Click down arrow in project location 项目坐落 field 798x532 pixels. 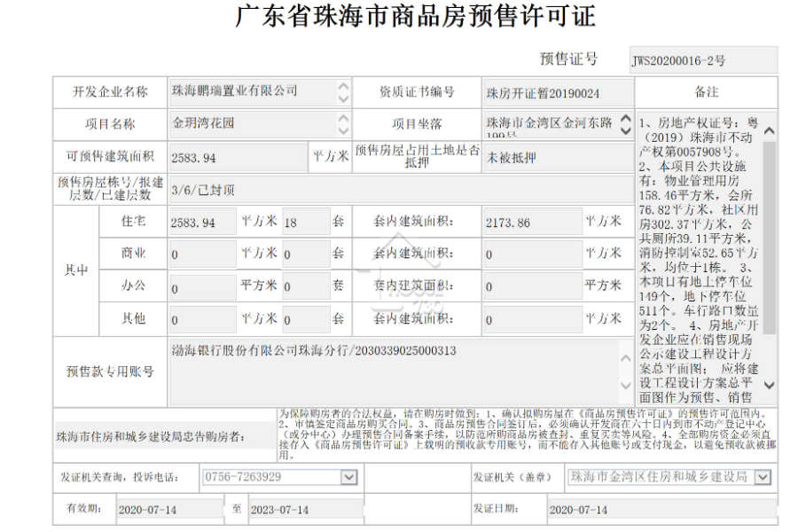(x=625, y=130)
